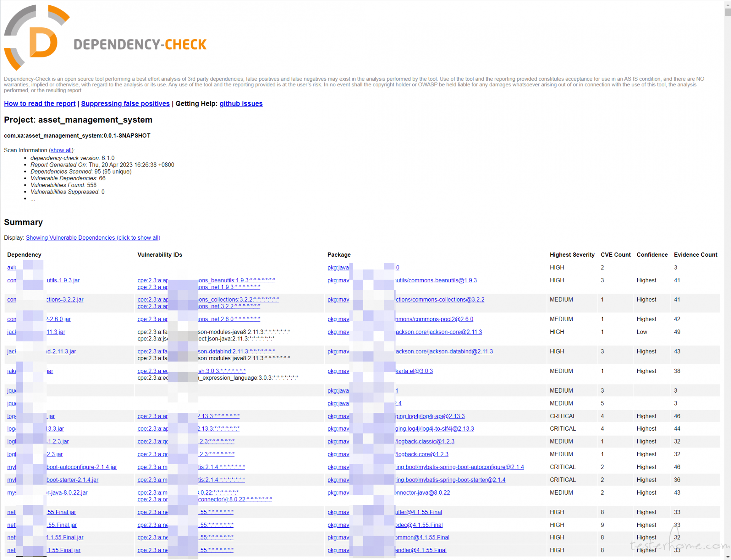Select 'dependency-check version: 6.1.0' text
The image size is (731, 560).
(x=72, y=158)
